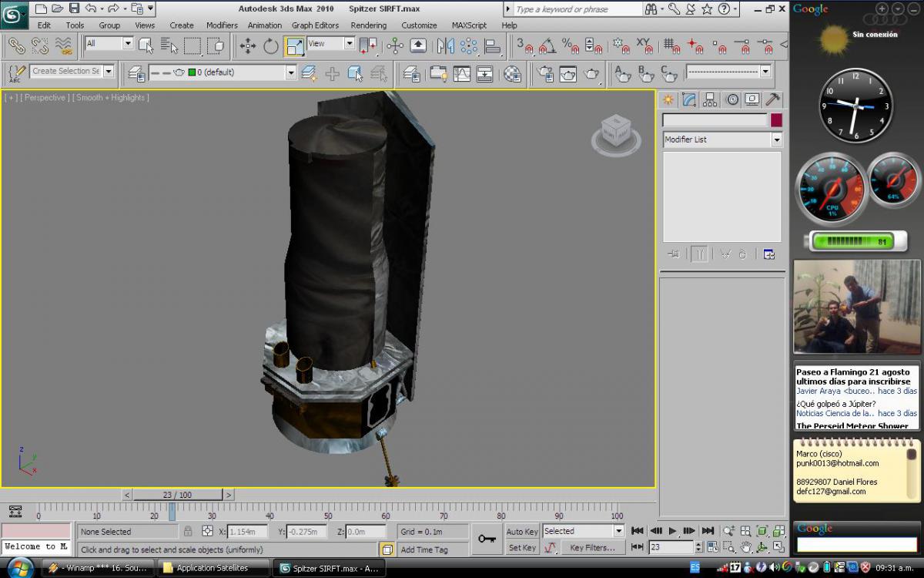Select the Select and Move tool
The image size is (924, 578).
tap(248, 46)
